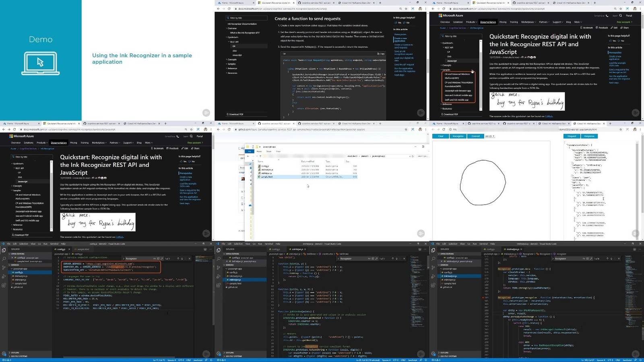
Task: Click Share action in highlighted-Samples docs frame
Action: tap(625, 28)
